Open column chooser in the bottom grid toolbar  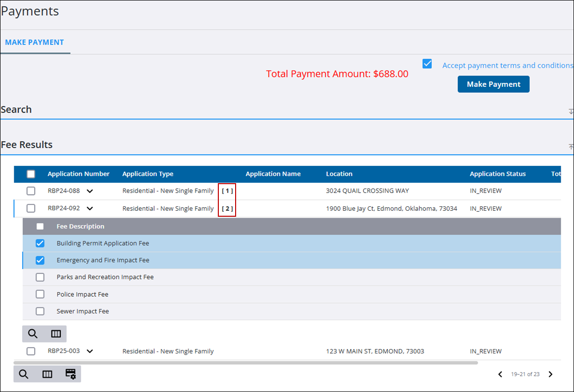47,374
